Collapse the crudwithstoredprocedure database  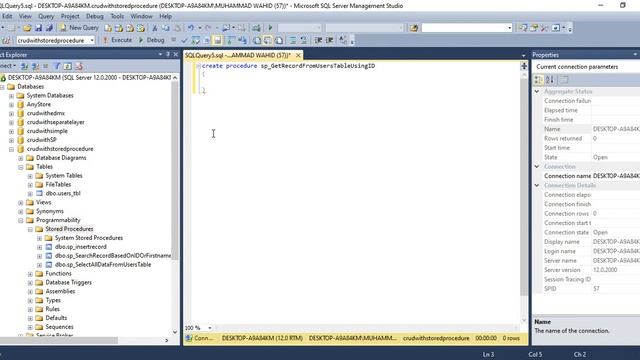pos(11,149)
